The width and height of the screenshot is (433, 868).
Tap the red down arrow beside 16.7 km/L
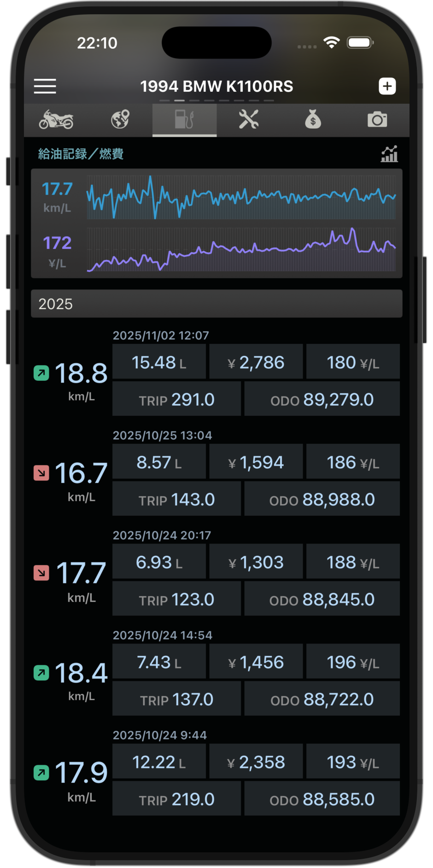(41, 473)
